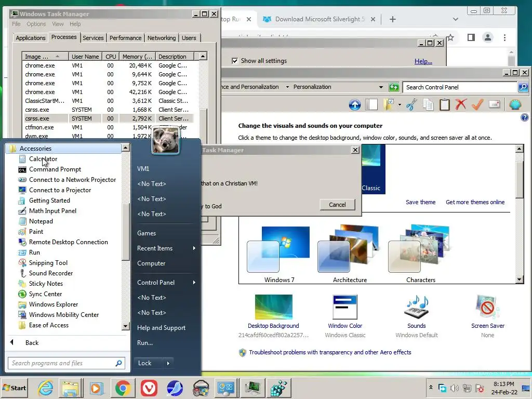The height and width of the screenshot is (399, 532).
Task: Launch Command Prompt from the Start menu
Action: tap(55, 169)
